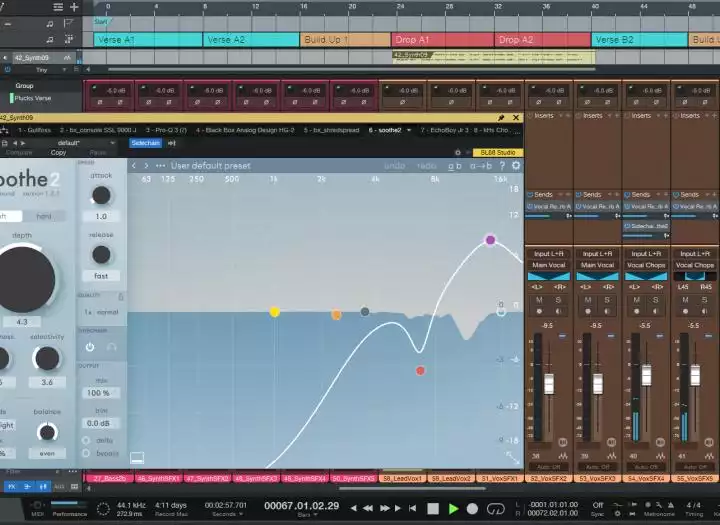Go to the previous soothe2 preset

[134, 166]
